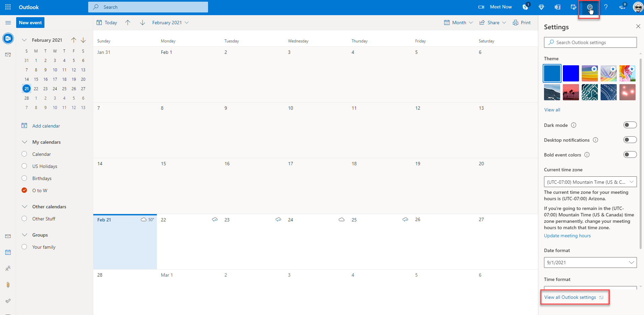Image resolution: width=644 pixels, height=315 pixels.
Task: Open the Month view dropdown
Action: (459, 23)
